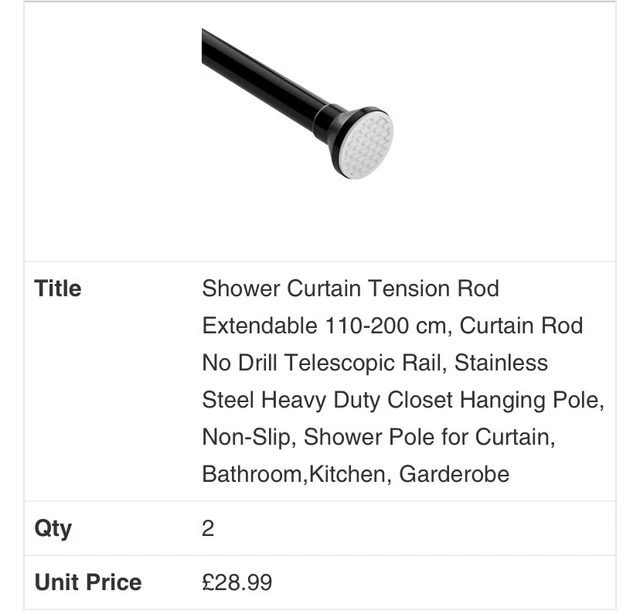Select the 'Title' row label

coord(58,289)
